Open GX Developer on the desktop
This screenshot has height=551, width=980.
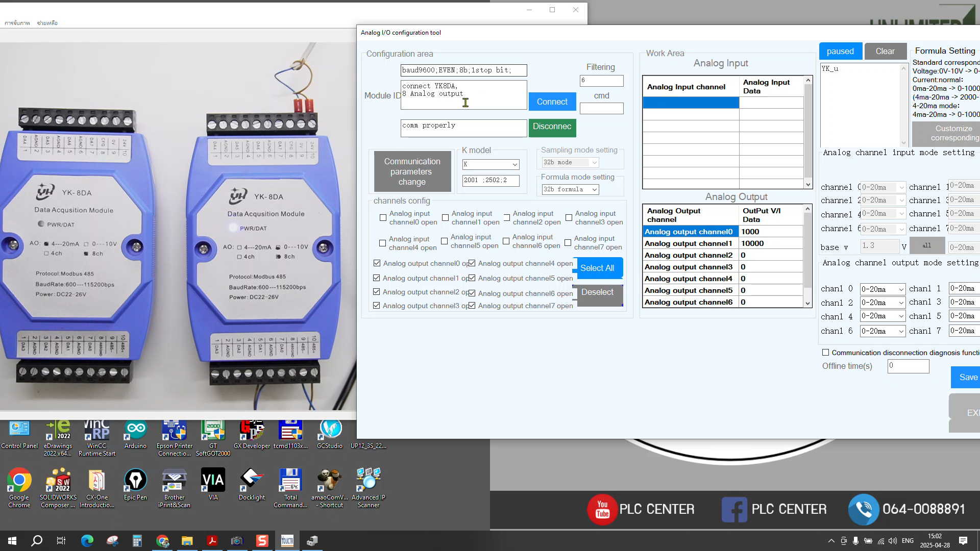[x=252, y=430]
